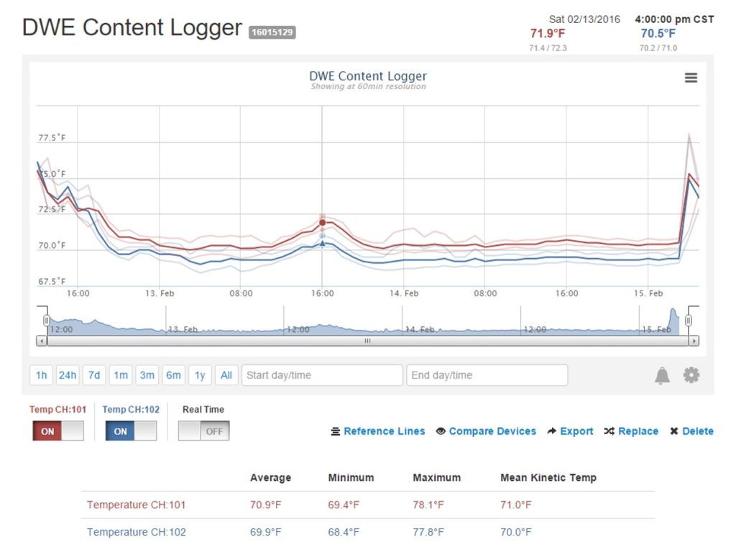Screen dimensions: 736x560
Task: Open Compare Devices eye icon link
Action: click(x=486, y=431)
